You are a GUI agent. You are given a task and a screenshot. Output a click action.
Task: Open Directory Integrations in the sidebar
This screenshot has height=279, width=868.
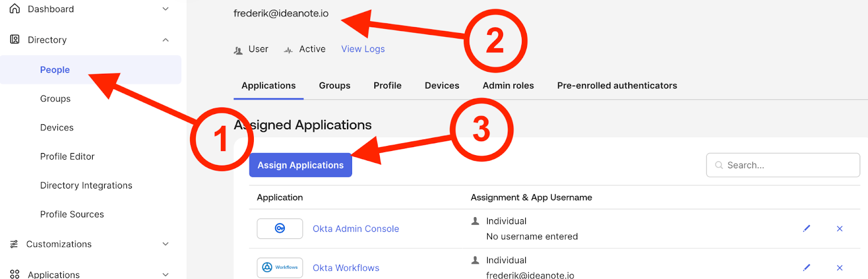click(86, 186)
